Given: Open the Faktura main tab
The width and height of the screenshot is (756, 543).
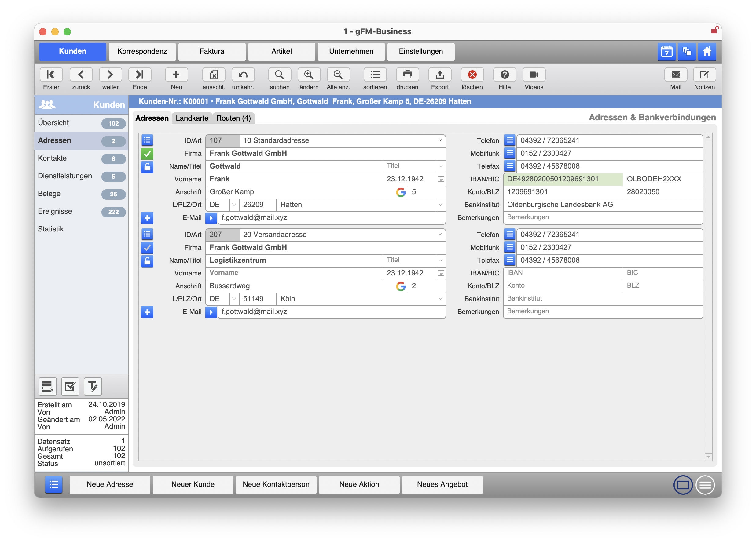Looking at the screenshot, I should (212, 51).
